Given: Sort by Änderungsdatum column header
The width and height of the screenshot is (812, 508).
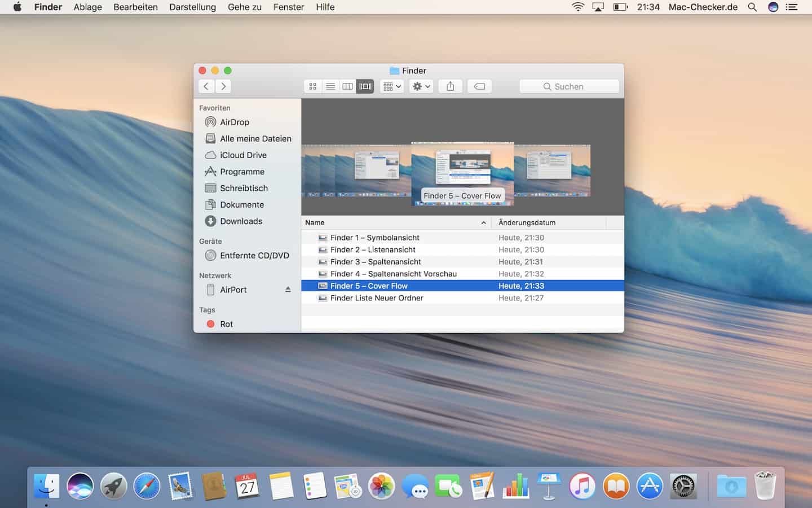Looking at the screenshot, I should click(549, 222).
